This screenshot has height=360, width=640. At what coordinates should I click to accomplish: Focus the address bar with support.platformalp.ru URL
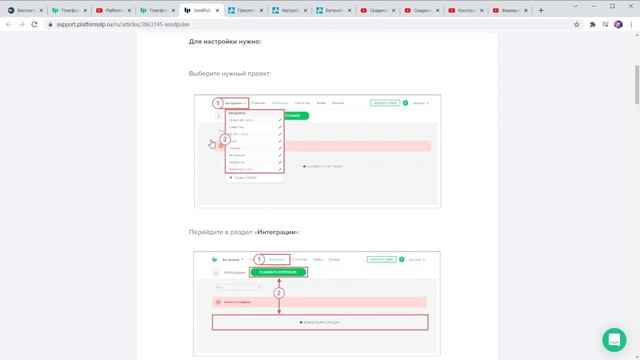(x=310, y=24)
